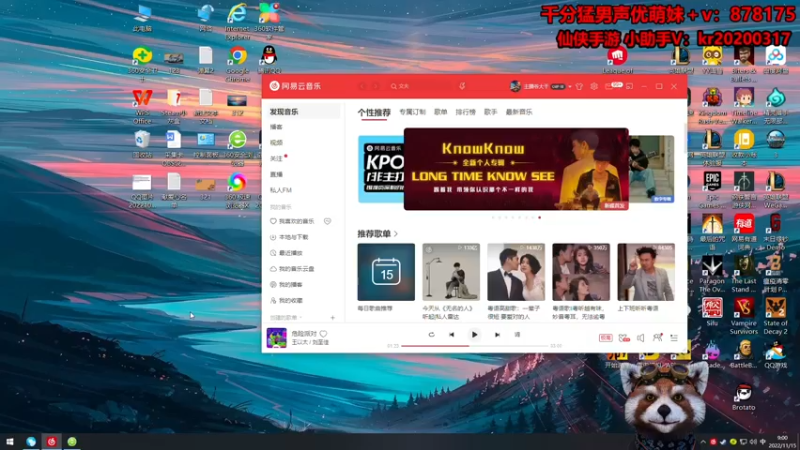Viewport: 800px width, 450px height.
Task: Expand the account dropdown arrow
Action: point(570,87)
